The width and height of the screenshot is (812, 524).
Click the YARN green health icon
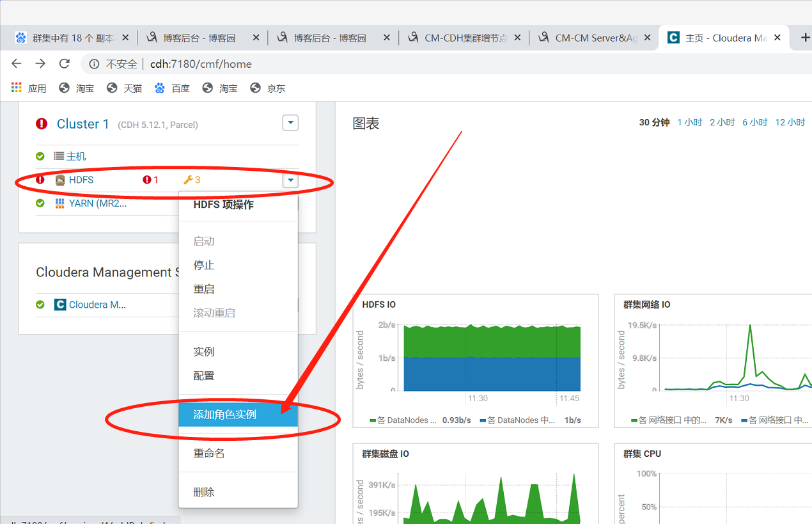pyautogui.click(x=40, y=203)
